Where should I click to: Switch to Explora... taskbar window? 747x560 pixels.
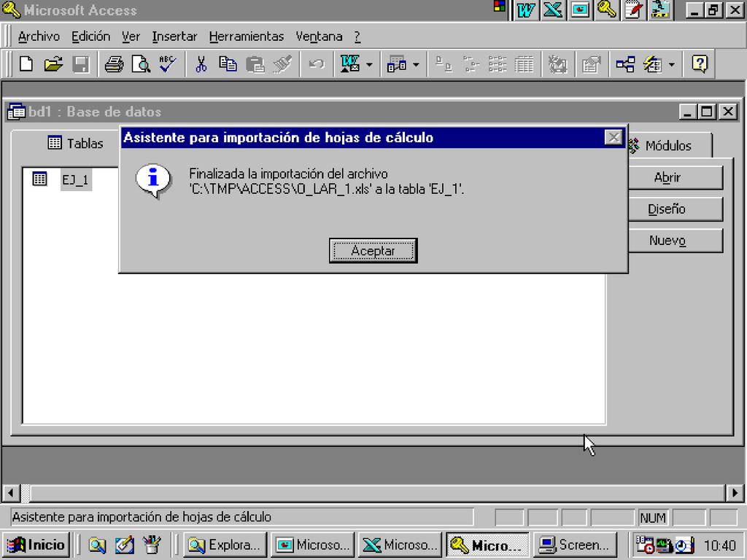coord(225,544)
